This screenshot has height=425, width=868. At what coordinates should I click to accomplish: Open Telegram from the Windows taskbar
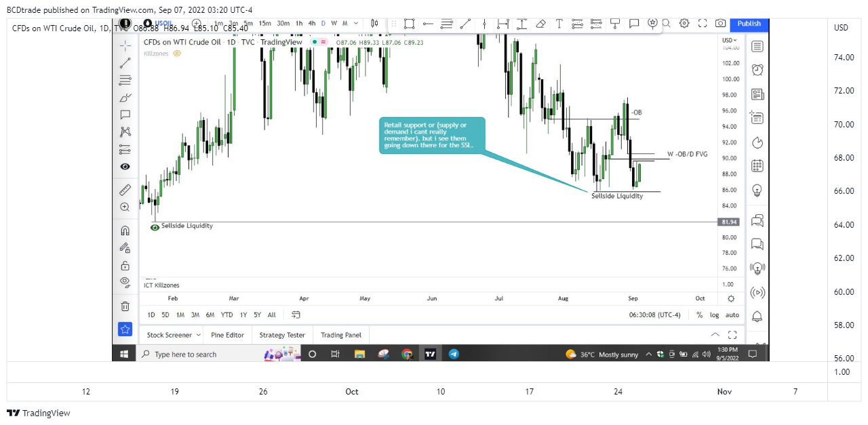pyautogui.click(x=454, y=354)
